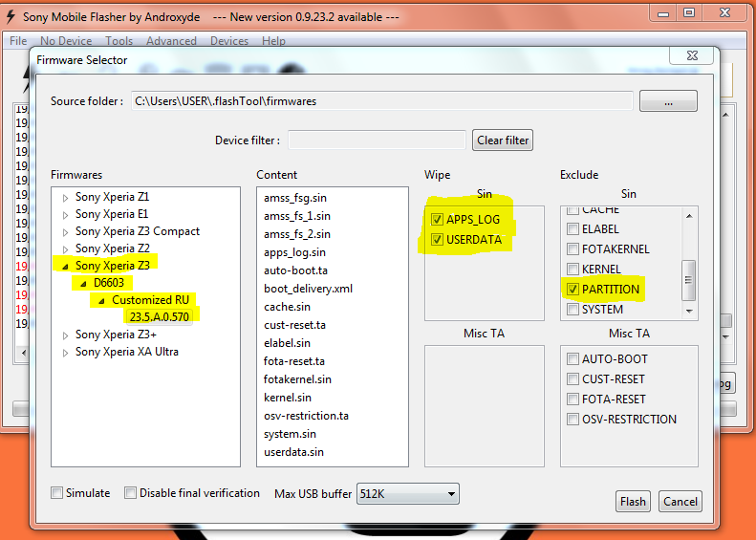
Task: Click the Clear filter button
Action: point(503,140)
